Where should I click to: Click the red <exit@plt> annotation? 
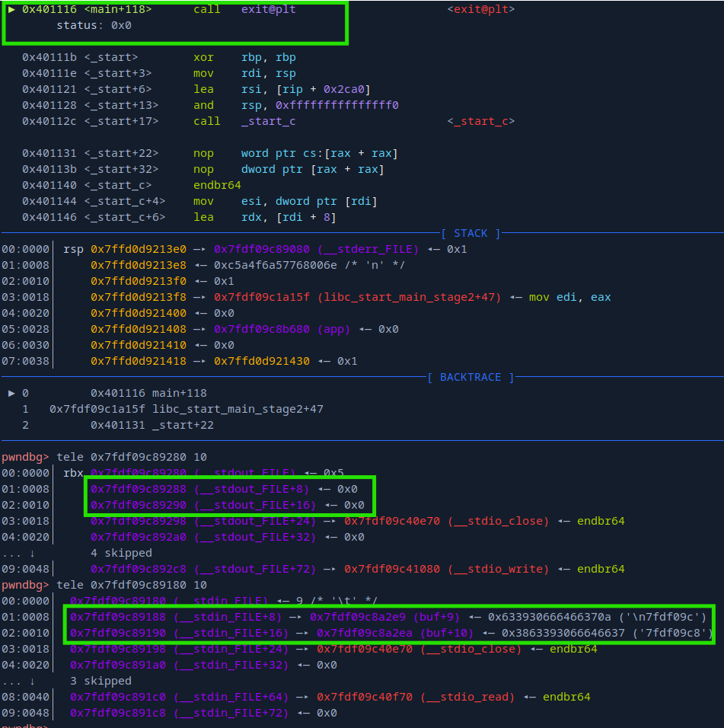[480, 9]
